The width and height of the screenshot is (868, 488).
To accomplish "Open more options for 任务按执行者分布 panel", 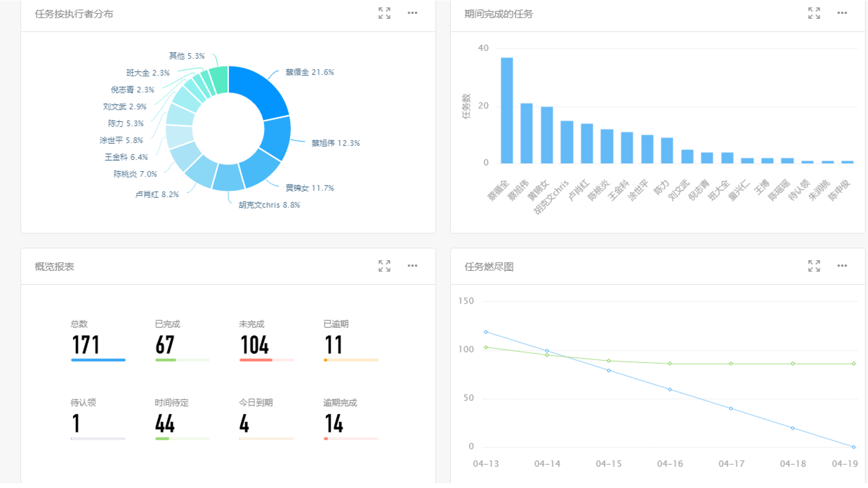I will [413, 13].
